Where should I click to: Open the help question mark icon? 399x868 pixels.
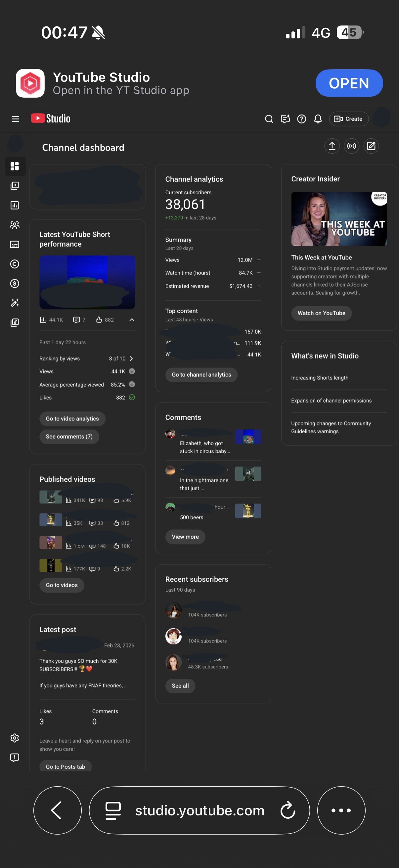301,119
